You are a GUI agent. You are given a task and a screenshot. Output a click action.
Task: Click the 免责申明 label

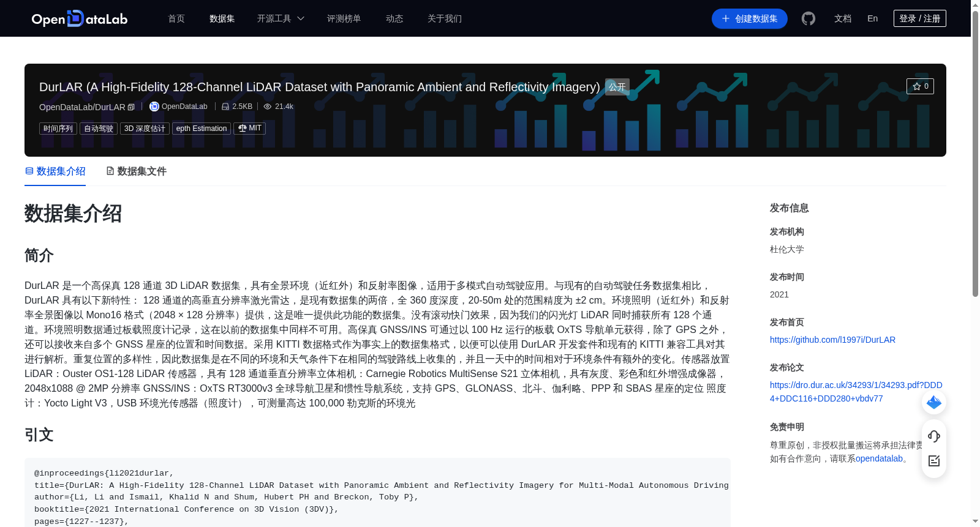[x=787, y=427]
